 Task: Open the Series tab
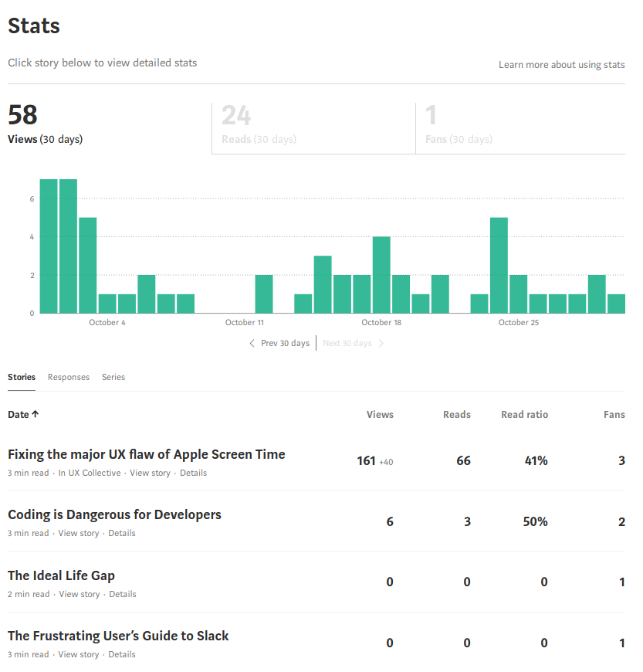click(113, 377)
